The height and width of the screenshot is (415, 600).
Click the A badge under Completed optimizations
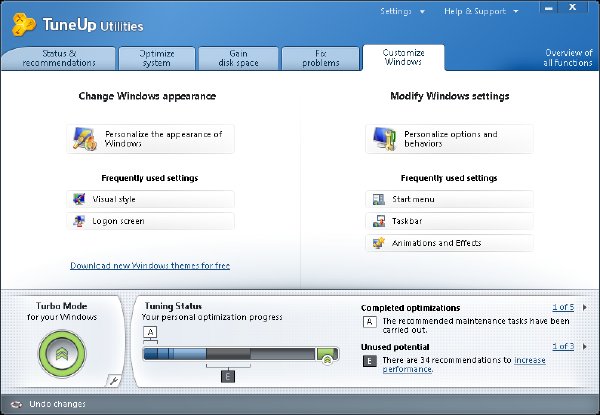click(x=369, y=322)
